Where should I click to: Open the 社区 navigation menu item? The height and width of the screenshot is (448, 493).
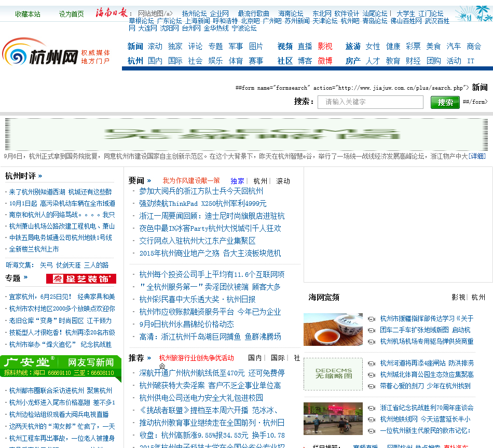coord(285,61)
